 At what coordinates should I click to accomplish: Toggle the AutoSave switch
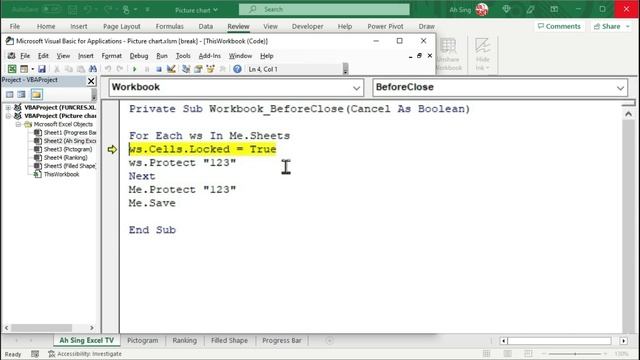(51, 9)
